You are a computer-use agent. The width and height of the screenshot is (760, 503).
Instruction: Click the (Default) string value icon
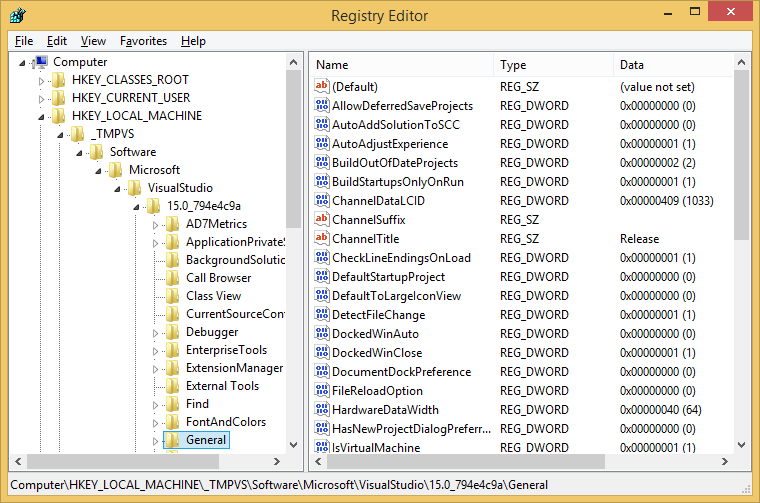(322, 87)
